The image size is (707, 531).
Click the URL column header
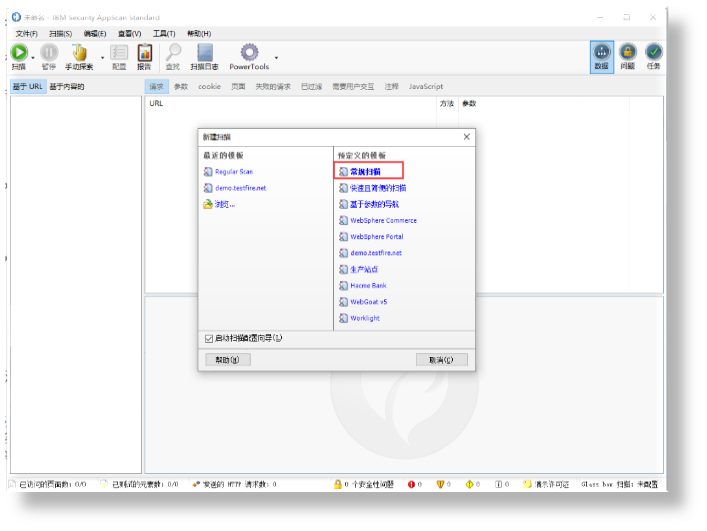pos(156,104)
